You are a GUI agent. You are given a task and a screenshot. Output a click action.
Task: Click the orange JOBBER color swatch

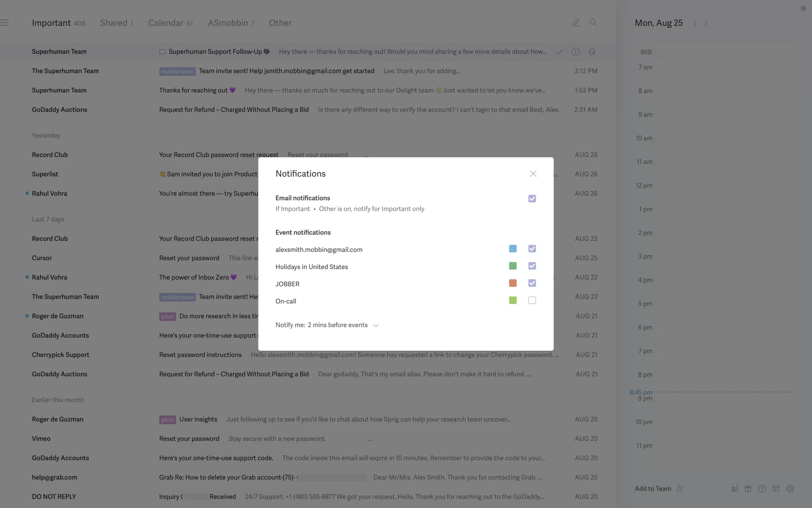tap(513, 283)
